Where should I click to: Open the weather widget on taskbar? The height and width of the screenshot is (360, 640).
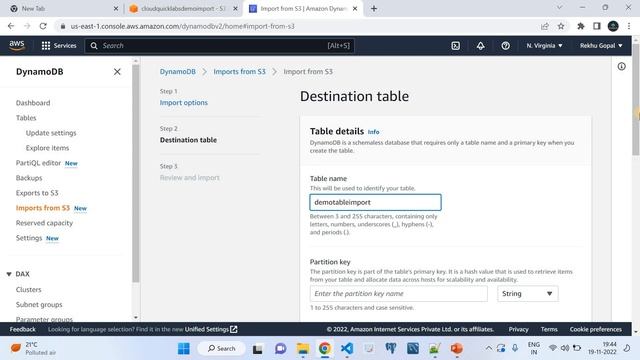(x=33, y=349)
